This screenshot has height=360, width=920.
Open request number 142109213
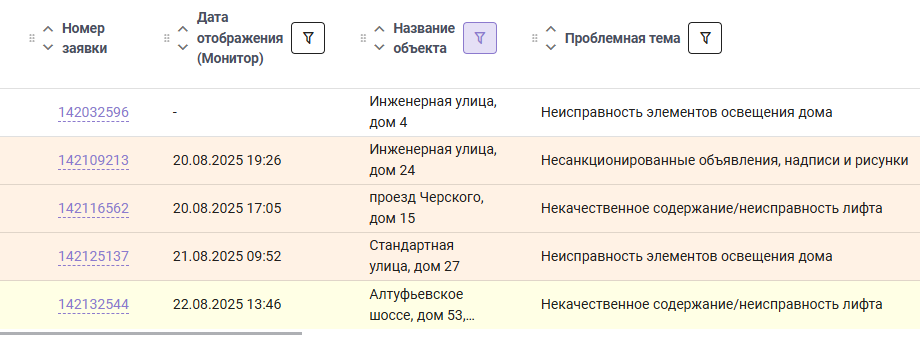tap(93, 161)
